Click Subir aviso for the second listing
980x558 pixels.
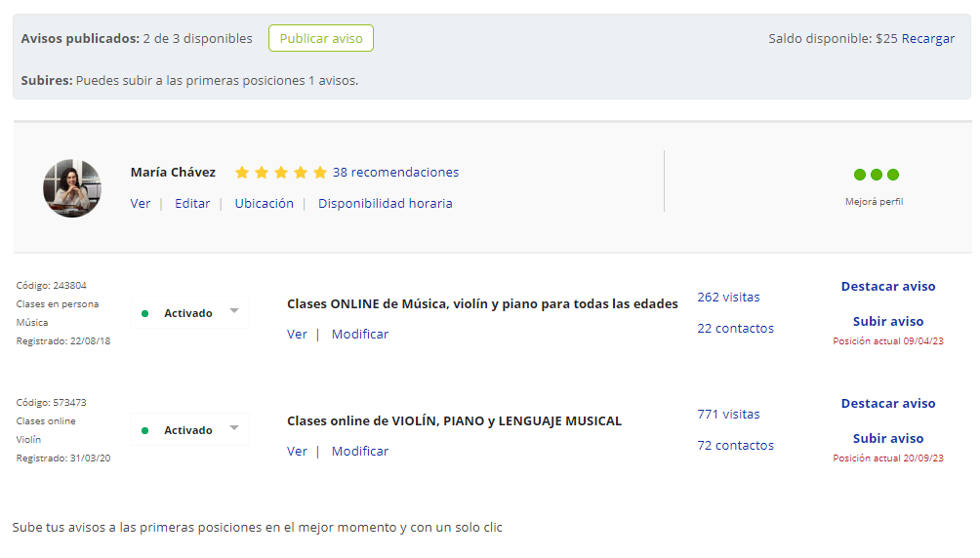click(x=887, y=439)
